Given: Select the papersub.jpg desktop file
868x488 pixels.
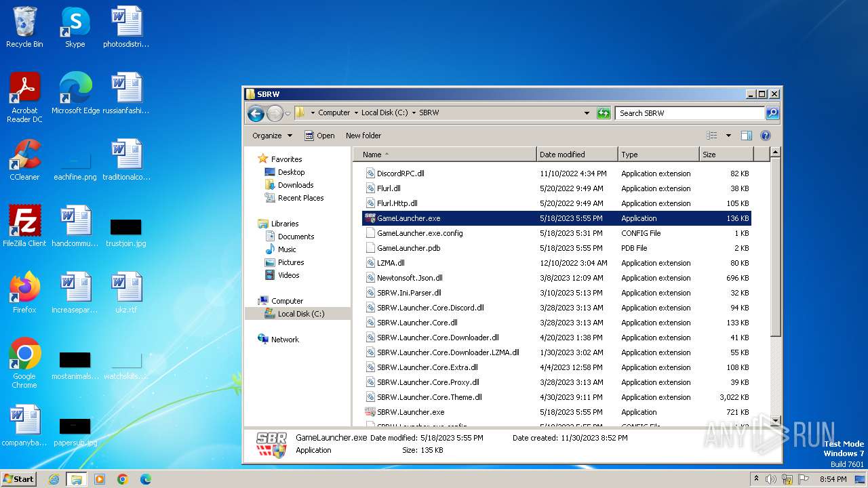Looking at the screenshot, I should [75, 432].
